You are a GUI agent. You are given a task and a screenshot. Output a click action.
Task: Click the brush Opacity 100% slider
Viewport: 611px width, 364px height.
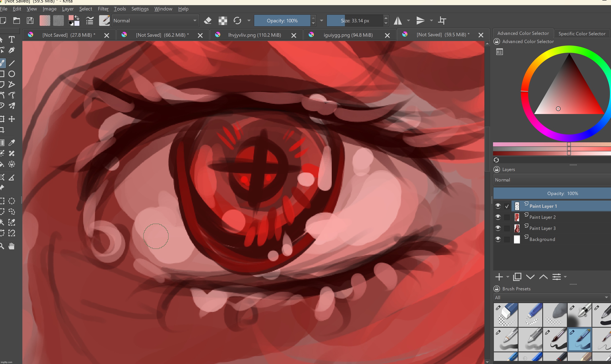click(x=282, y=21)
